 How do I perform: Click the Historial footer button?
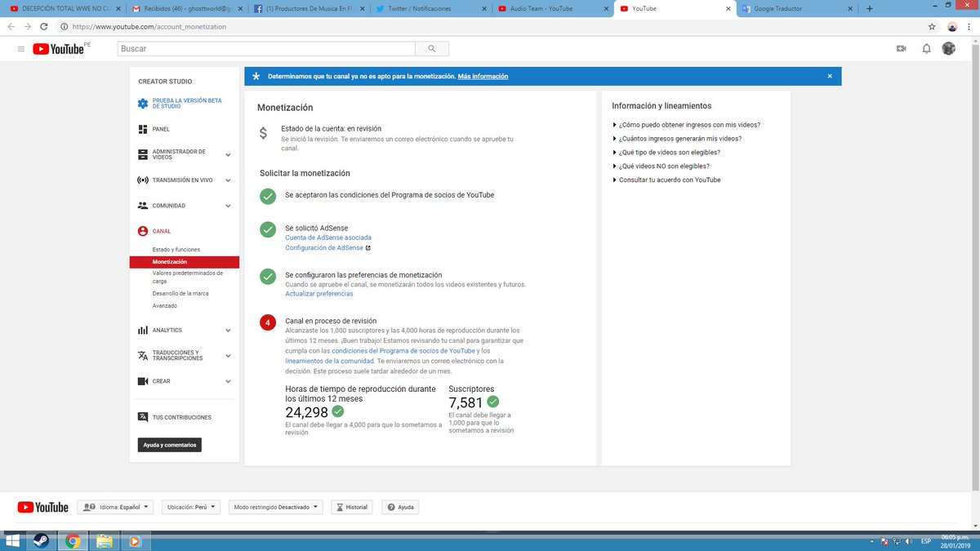pyautogui.click(x=351, y=507)
